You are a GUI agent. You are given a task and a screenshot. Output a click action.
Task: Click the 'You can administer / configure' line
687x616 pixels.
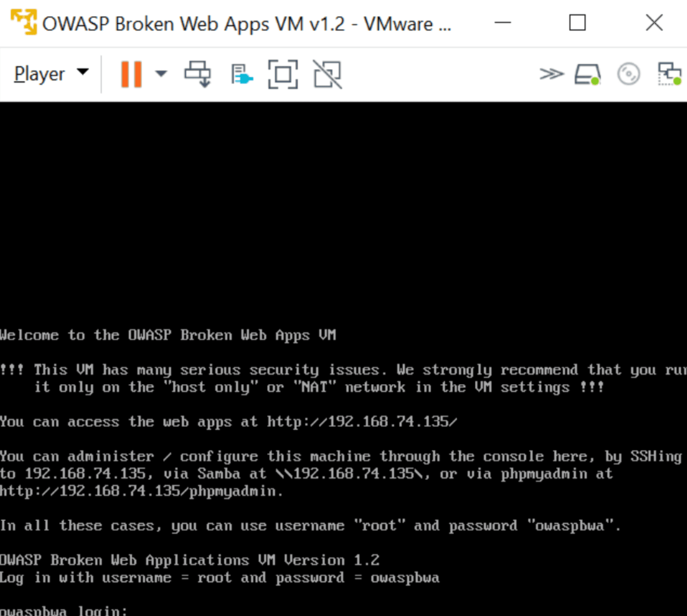[x=341, y=456]
